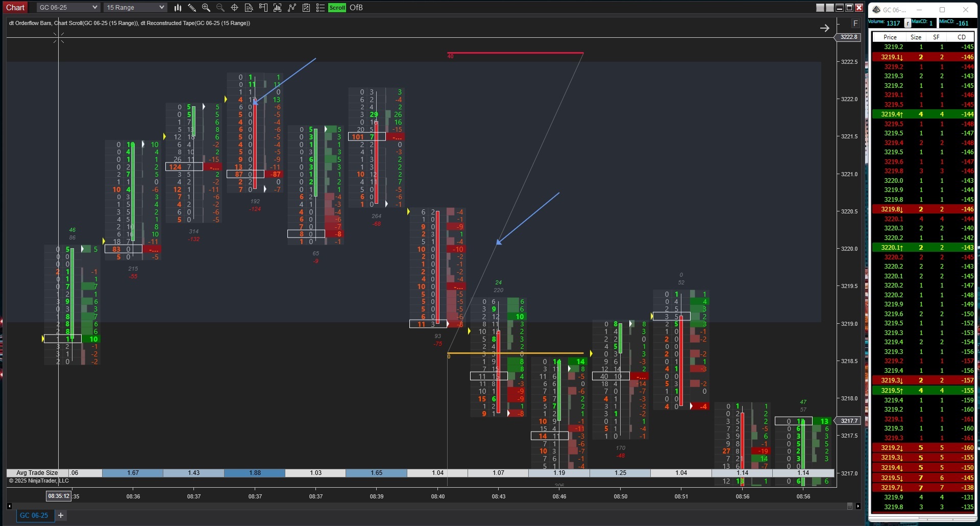Image resolution: width=980 pixels, height=526 pixels.
Task: Click the first gray window link square
Action: (820, 8)
